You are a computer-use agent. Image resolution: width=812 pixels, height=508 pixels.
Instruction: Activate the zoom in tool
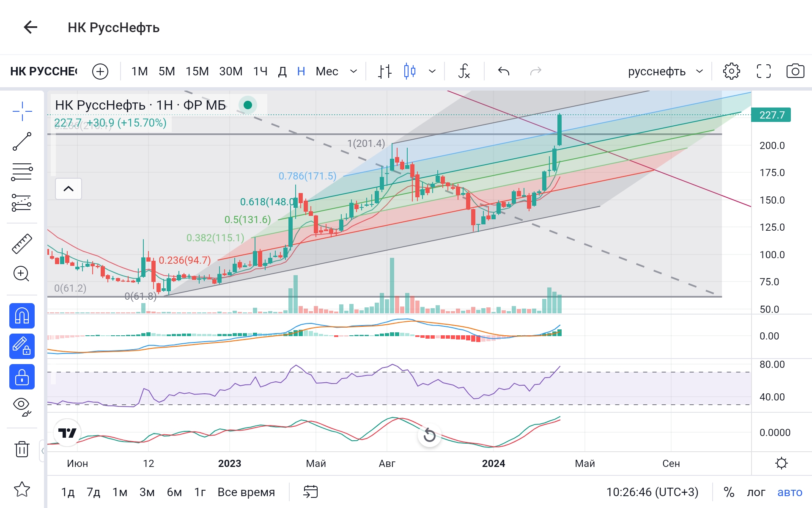coord(22,274)
